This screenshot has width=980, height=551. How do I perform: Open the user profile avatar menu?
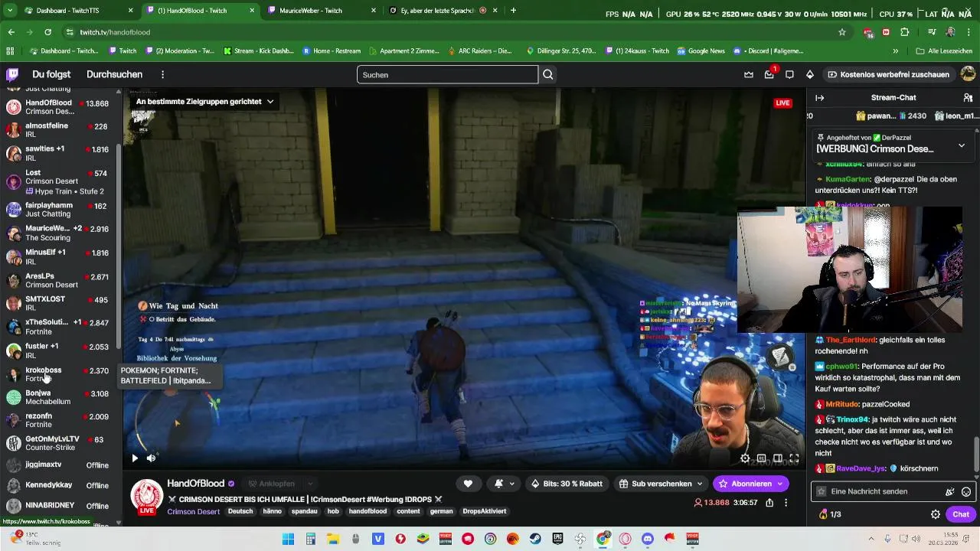[x=968, y=74]
